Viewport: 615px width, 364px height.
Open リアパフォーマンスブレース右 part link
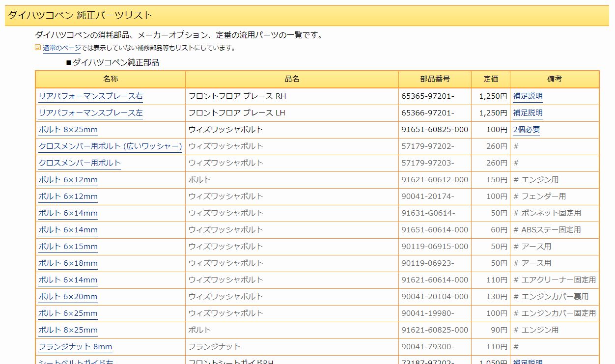[x=90, y=96]
